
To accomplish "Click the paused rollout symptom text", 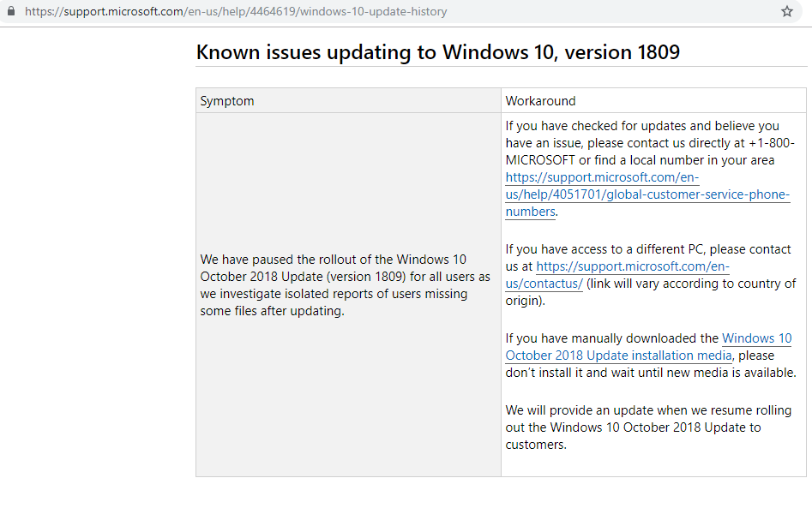I will (345, 285).
